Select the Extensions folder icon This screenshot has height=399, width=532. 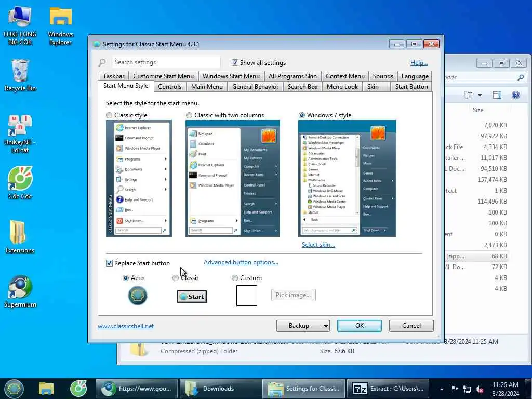20,237
